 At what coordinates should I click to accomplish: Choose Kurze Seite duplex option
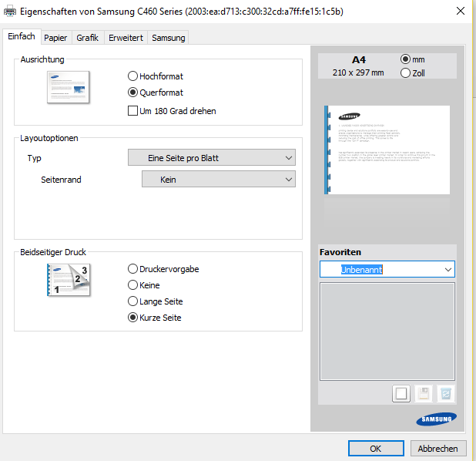pyautogui.click(x=155, y=318)
